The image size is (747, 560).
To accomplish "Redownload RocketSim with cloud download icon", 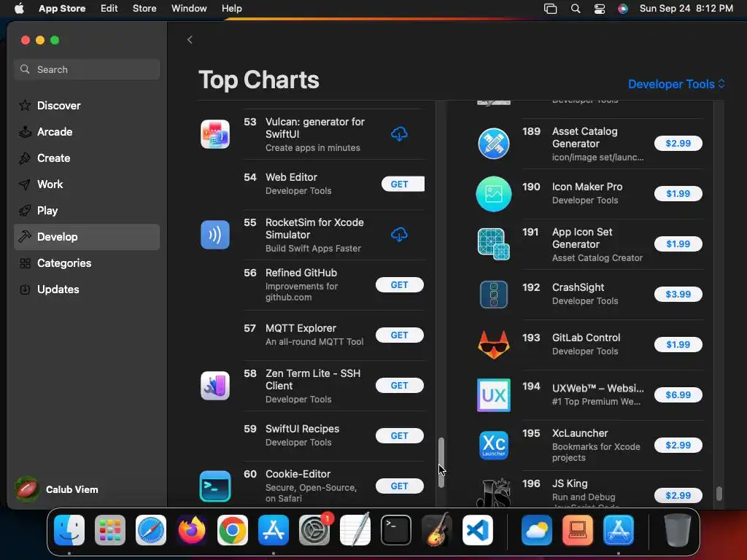I will click(399, 234).
